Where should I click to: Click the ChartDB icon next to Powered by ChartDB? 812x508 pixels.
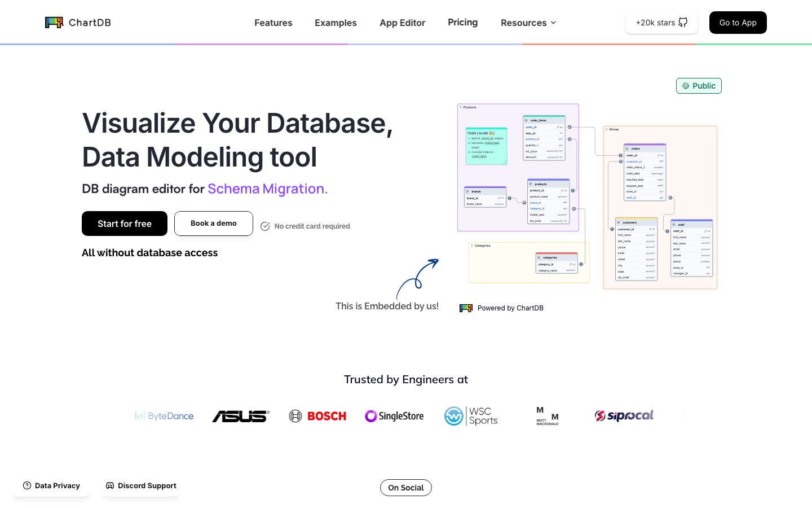466,308
